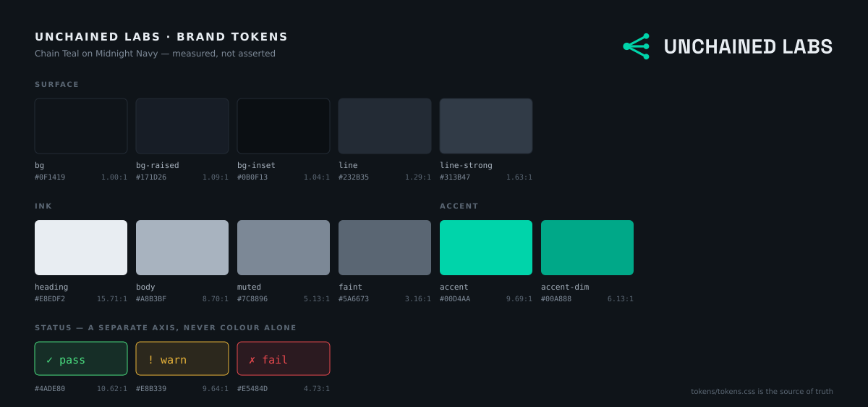Viewport: 868px width, 407px height.
Task: Select the bg-raised surface swatch
Action: pos(182,126)
